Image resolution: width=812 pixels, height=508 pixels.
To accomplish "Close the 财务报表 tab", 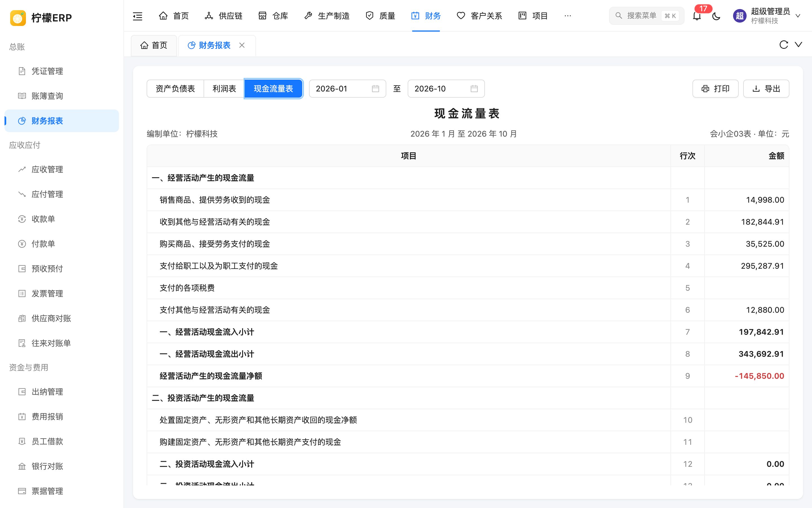I will coord(242,45).
